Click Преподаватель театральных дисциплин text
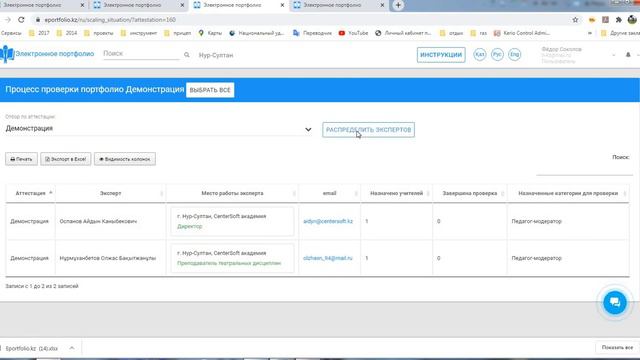640x360 pixels. pyautogui.click(x=229, y=263)
